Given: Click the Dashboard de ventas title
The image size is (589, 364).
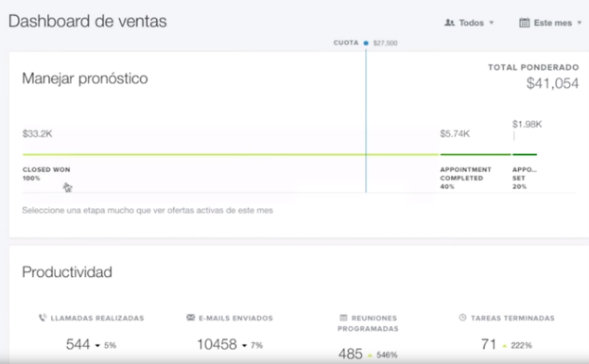Looking at the screenshot, I should click(x=88, y=21).
